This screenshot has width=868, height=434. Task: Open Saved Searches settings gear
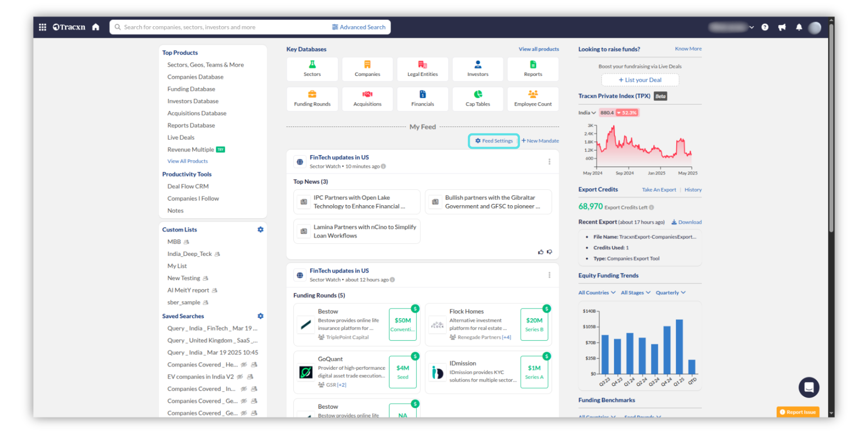pyautogui.click(x=260, y=316)
